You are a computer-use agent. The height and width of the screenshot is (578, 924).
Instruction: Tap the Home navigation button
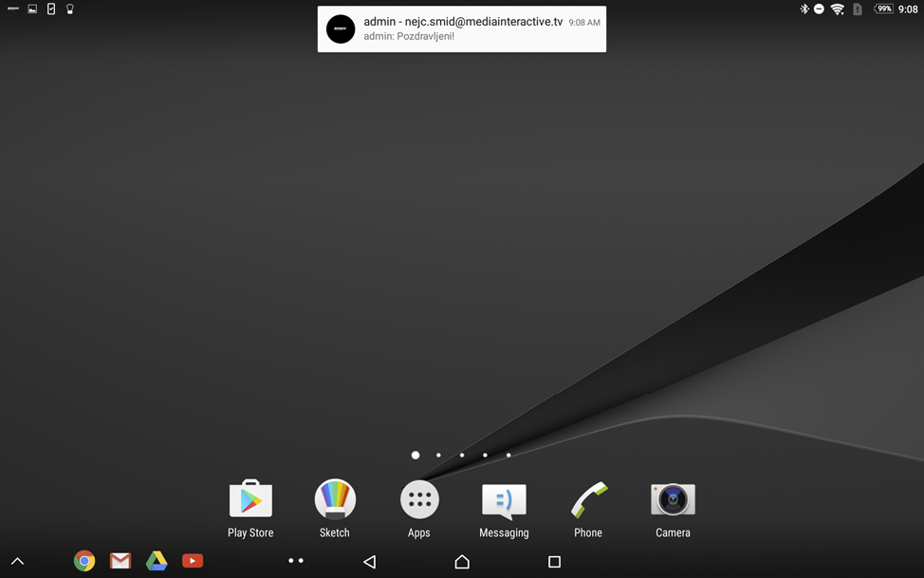[462, 562]
